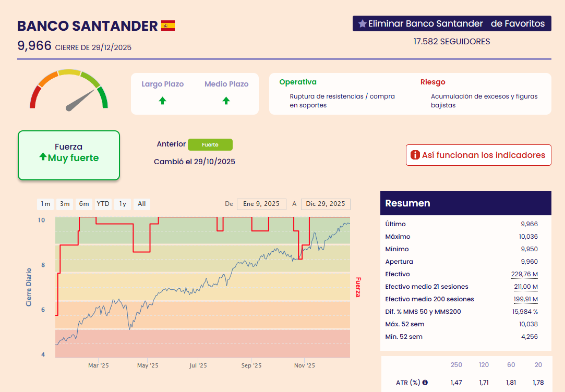The image size is (565, 392).
Task: Click the 17.582 SEGUIDORES count
Action: 452,41
